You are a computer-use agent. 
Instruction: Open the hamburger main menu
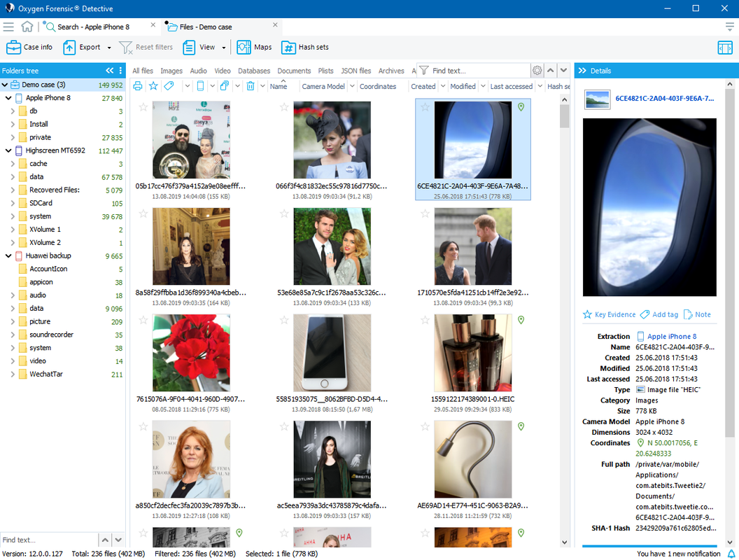8,27
